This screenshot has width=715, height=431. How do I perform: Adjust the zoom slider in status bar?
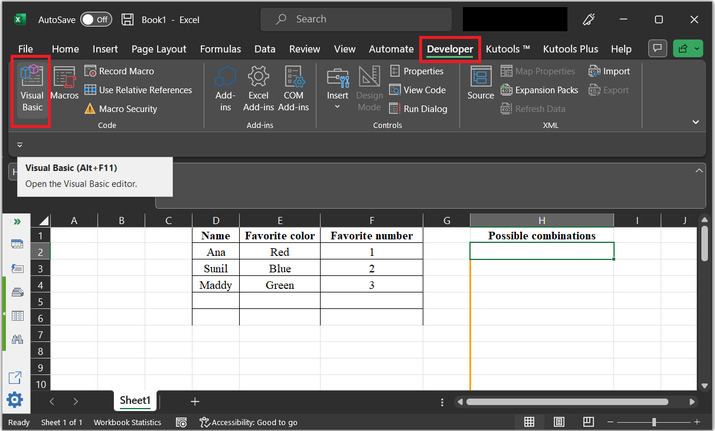tap(654, 423)
